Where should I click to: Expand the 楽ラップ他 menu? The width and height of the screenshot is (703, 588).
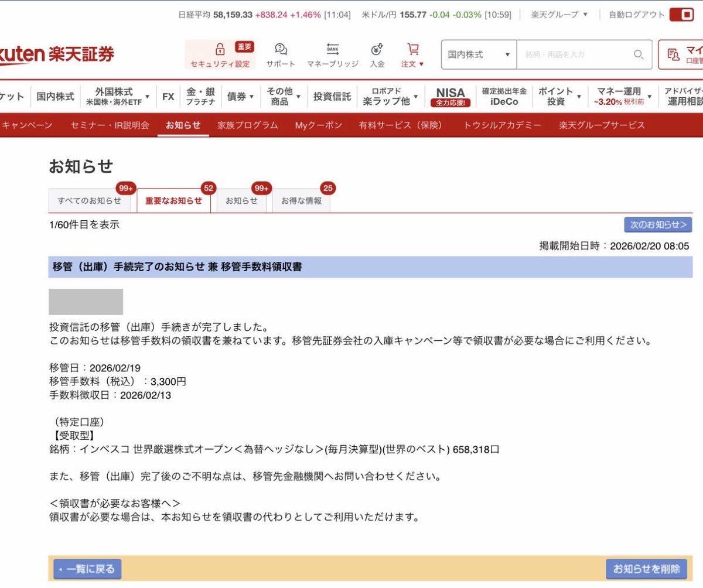pos(390,97)
